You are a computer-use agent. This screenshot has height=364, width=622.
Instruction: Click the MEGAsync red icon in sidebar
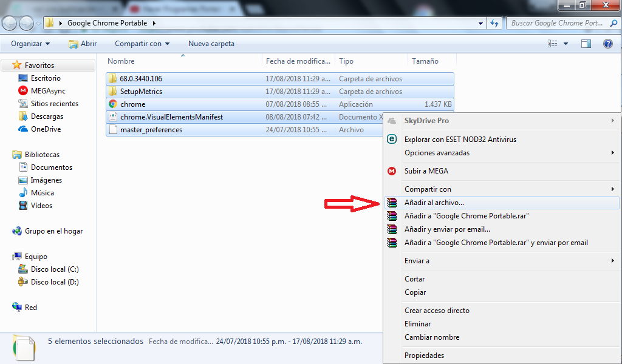point(23,91)
